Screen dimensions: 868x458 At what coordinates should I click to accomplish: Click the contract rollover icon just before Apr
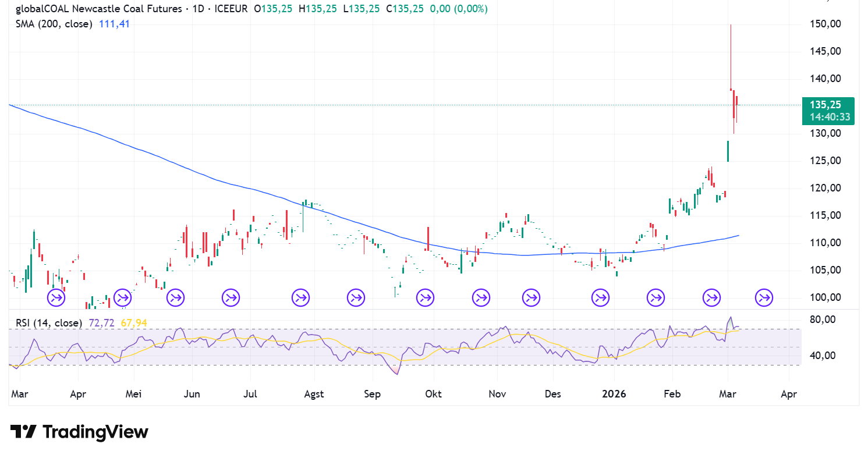coord(56,299)
